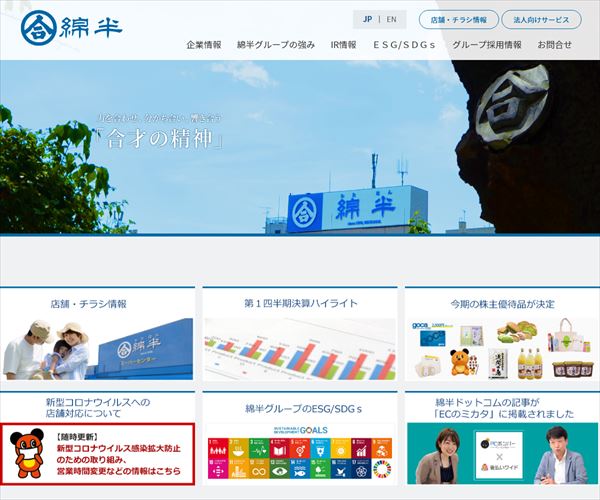Click the 第1四半期決算ハイライト card title
The width and height of the screenshot is (600, 500).
[300, 304]
